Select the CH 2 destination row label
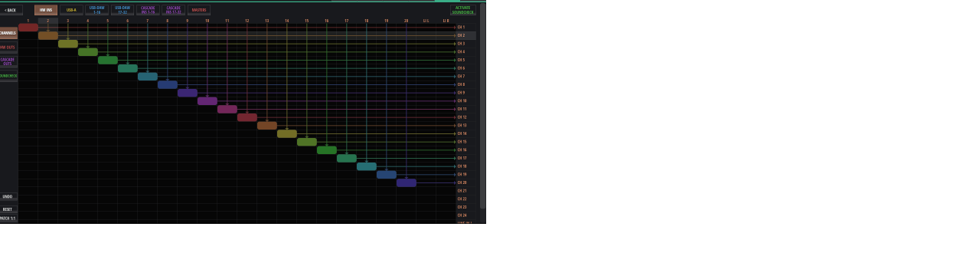The image size is (980, 276). (461, 35)
